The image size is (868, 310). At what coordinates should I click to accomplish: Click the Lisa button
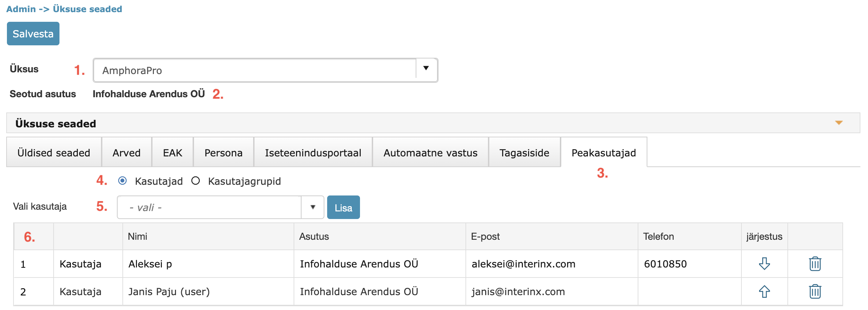point(343,207)
